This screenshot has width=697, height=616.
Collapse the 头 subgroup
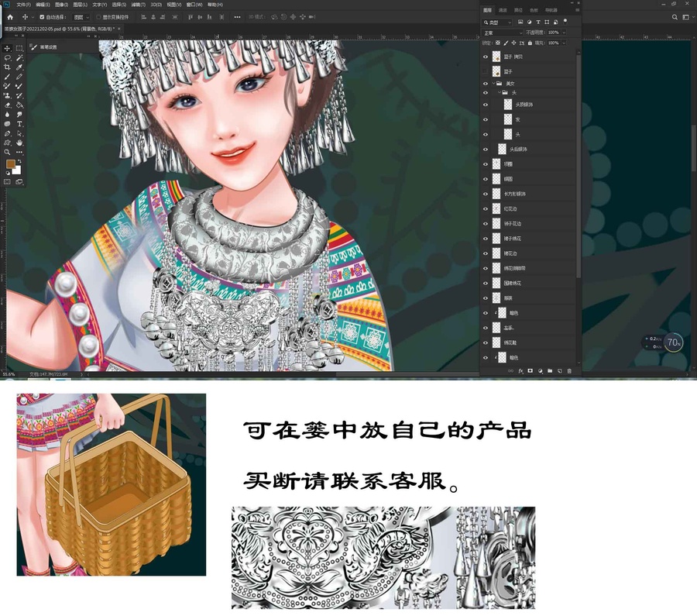[500, 92]
